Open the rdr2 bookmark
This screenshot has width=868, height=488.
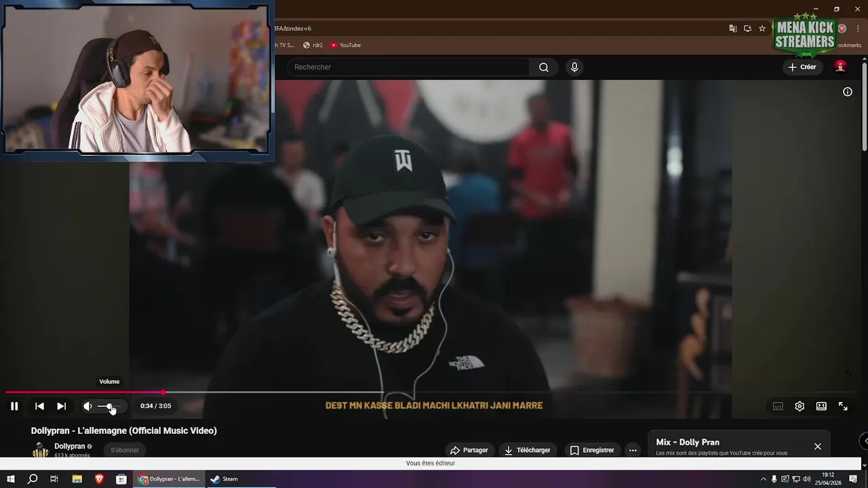(x=313, y=45)
